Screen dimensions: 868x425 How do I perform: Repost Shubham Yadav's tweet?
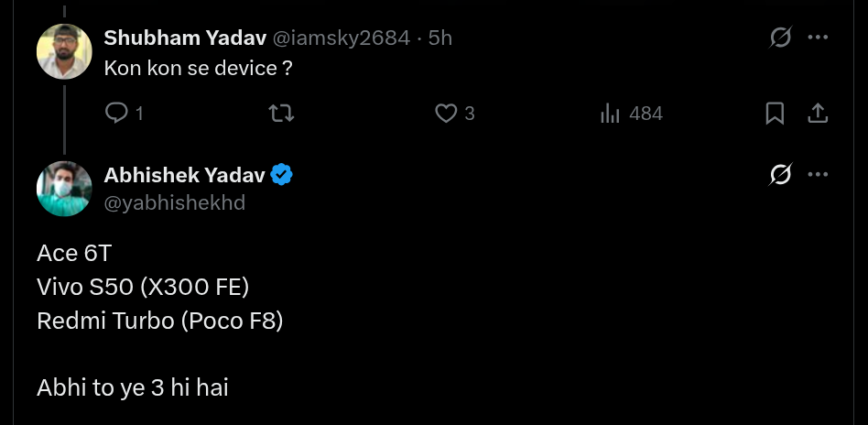pos(280,114)
